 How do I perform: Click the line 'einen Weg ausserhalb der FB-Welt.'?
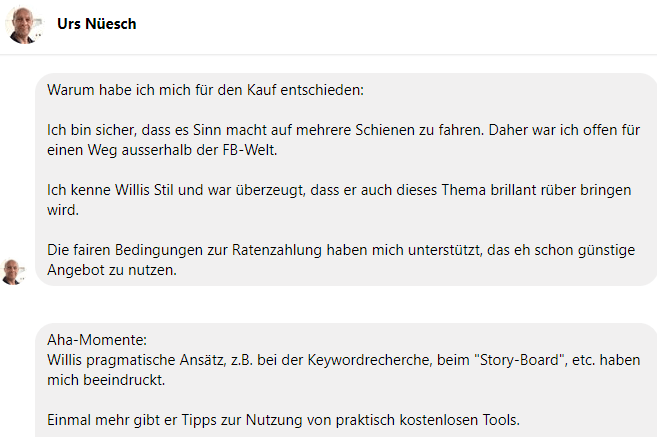pos(162,150)
